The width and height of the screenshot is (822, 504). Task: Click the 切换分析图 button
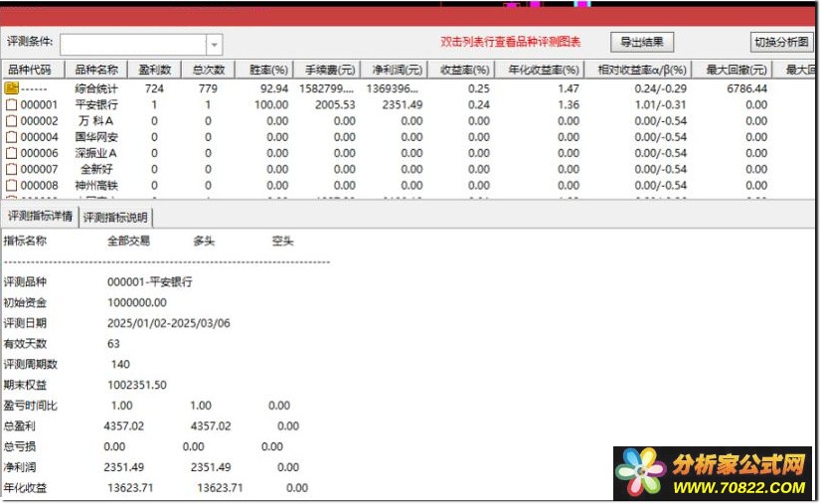[x=781, y=42]
